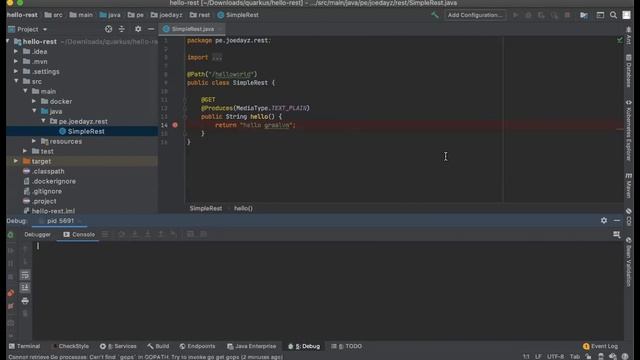Viewport: 640px width, 360px height.
Task: Open the Kubernetes Explorer side panel
Action: (629, 131)
